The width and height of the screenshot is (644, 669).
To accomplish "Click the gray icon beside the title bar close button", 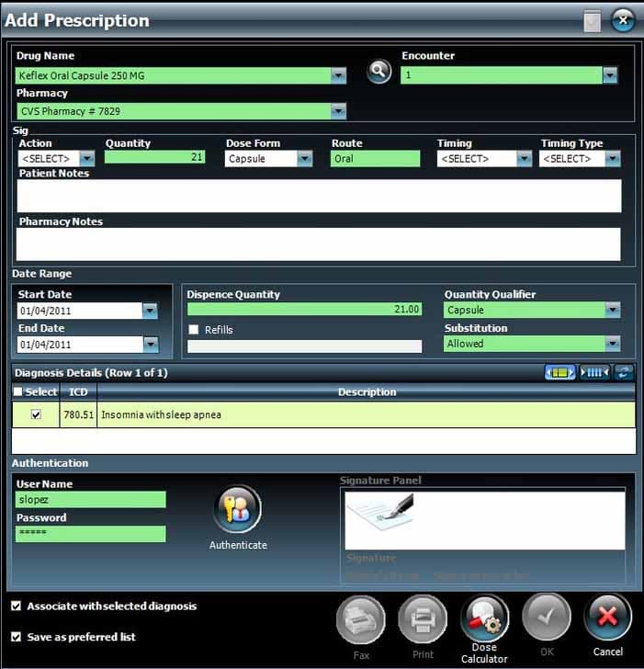I will point(593,21).
